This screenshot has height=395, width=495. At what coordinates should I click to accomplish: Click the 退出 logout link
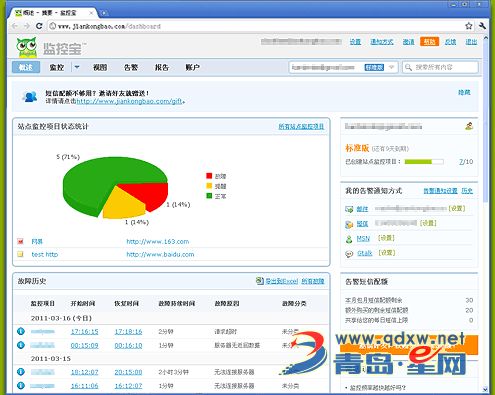[x=471, y=42]
